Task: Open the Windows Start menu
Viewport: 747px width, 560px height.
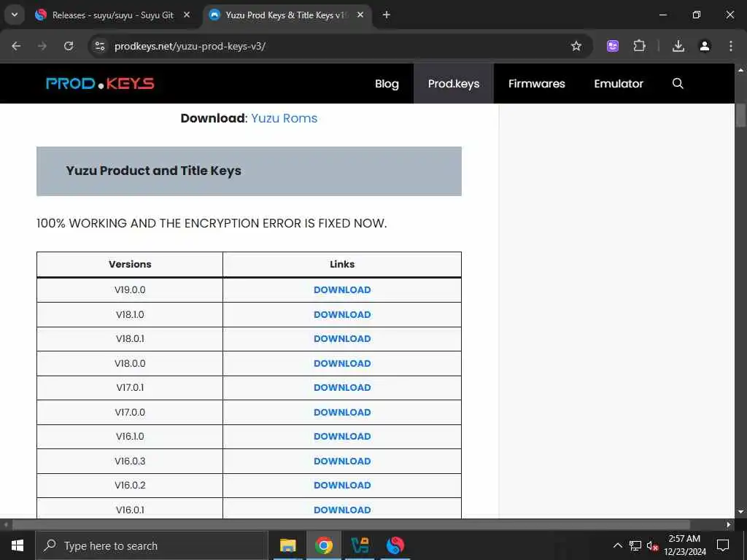Action: point(18,545)
